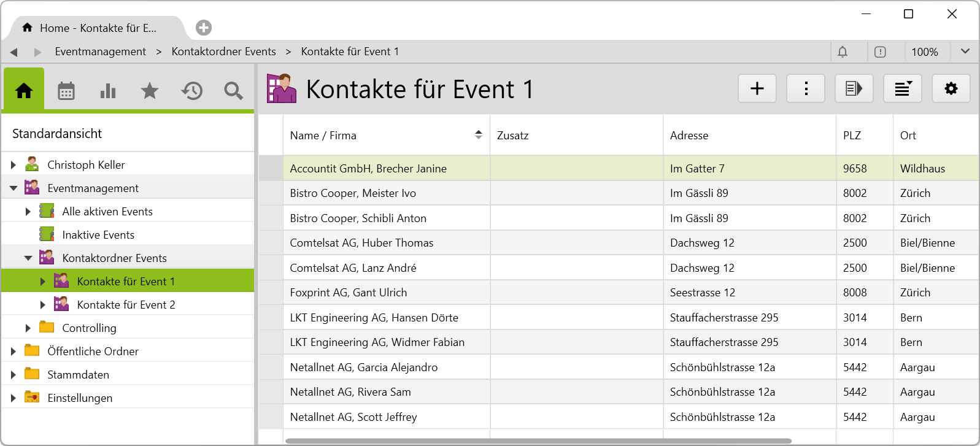Click Kontaktordner Events breadcrumb link
This screenshot has width=980, height=446.
click(x=223, y=52)
